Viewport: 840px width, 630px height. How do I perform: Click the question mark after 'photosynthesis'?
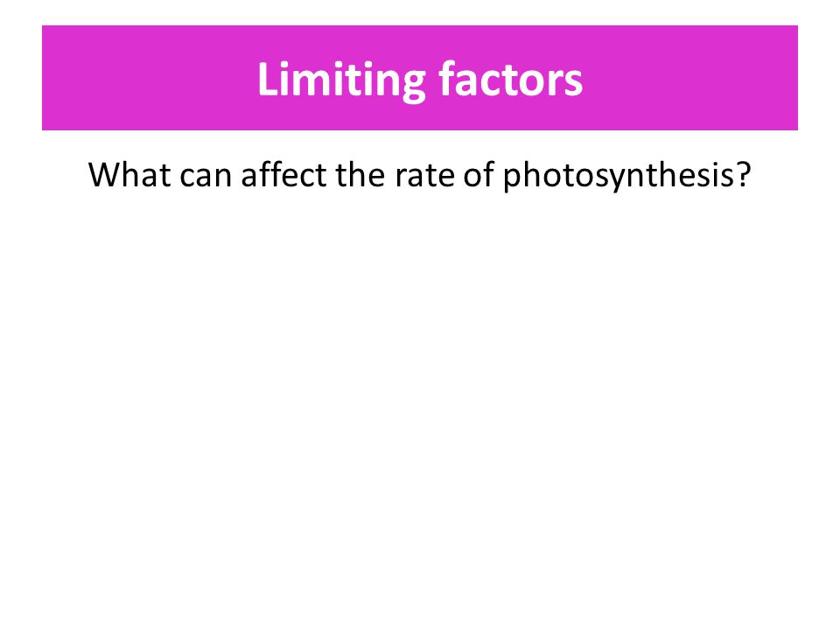(744, 175)
